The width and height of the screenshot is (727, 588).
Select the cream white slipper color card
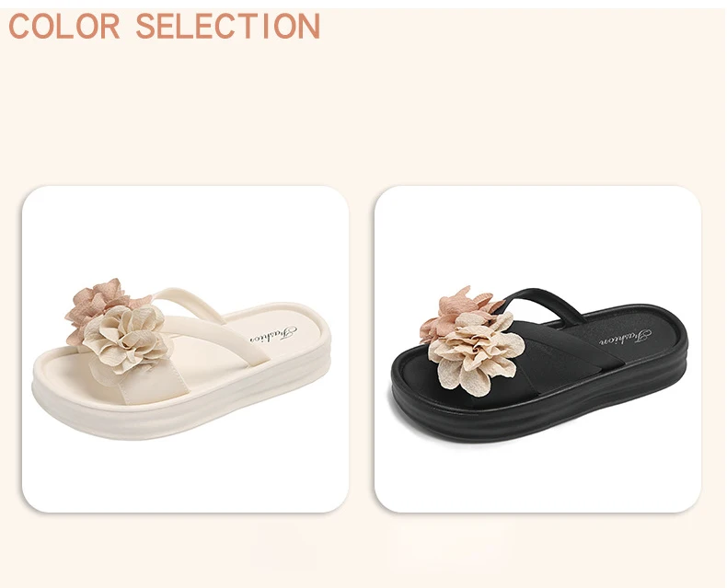tap(186, 349)
